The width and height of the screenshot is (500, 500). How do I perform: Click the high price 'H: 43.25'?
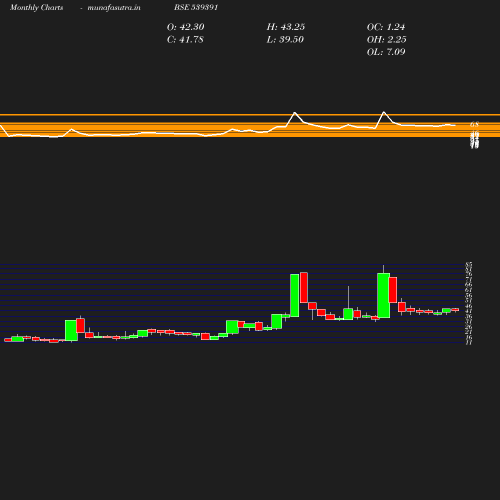coord(286,27)
